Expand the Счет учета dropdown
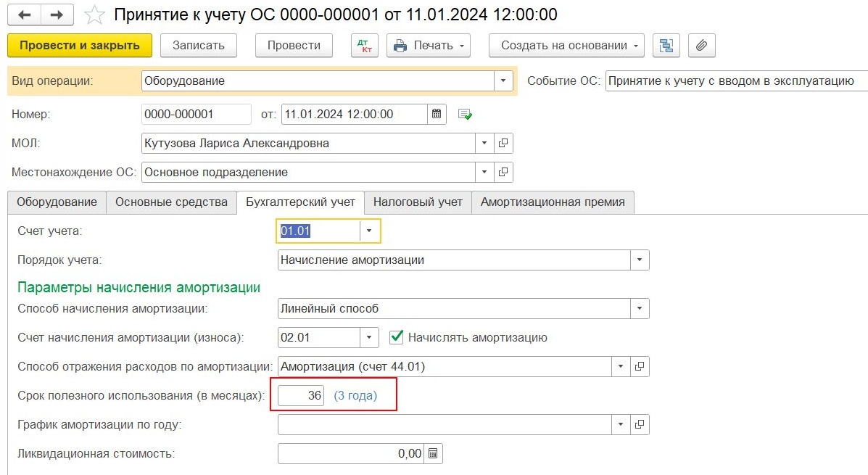The height and width of the screenshot is (475, 868). 370,231
